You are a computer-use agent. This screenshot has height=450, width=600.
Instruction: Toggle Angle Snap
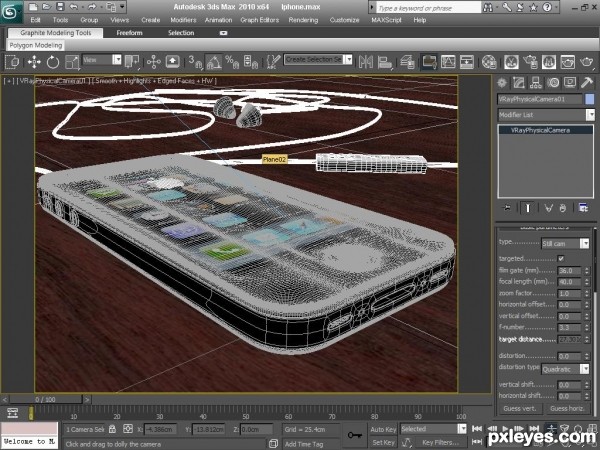coord(214,62)
